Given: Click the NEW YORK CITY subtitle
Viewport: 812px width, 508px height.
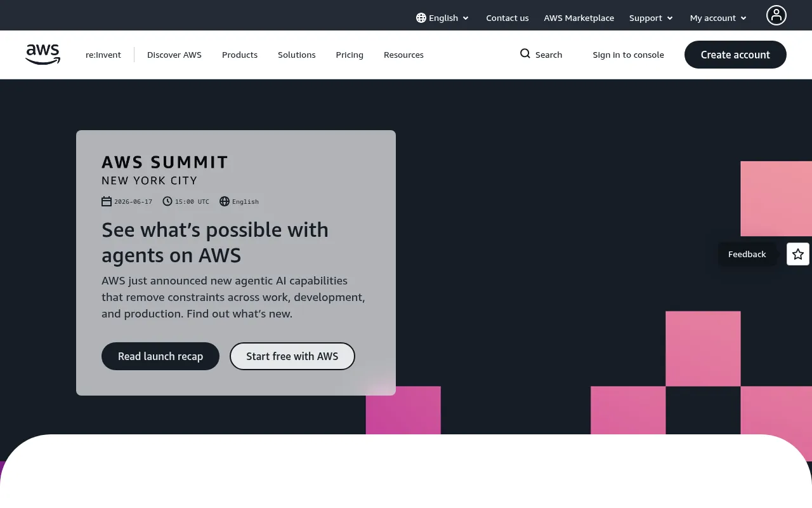Looking at the screenshot, I should [x=150, y=180].
